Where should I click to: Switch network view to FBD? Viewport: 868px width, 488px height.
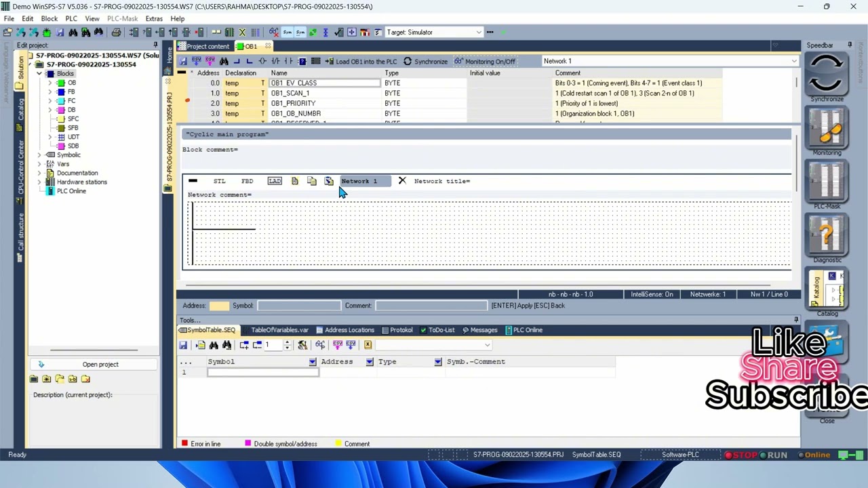click(247, 181)
